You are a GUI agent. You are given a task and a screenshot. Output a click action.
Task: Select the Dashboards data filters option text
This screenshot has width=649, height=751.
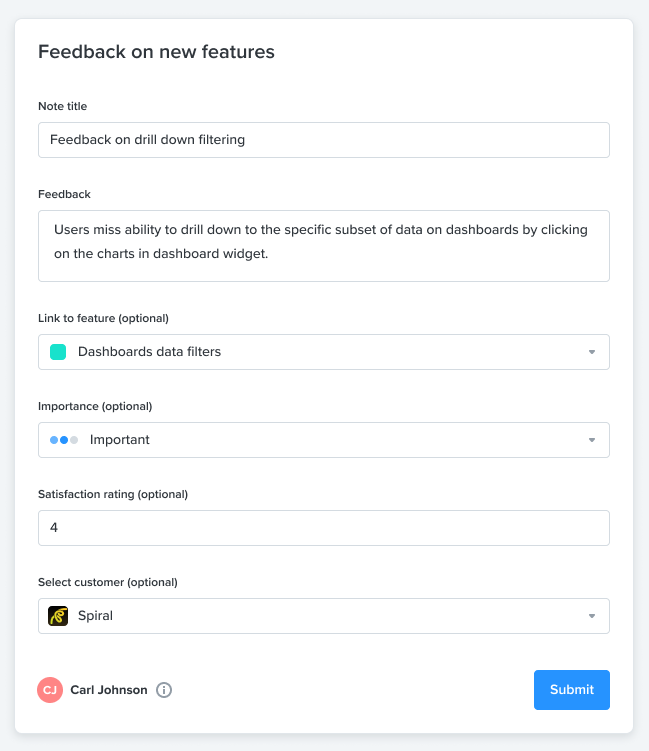149,352
